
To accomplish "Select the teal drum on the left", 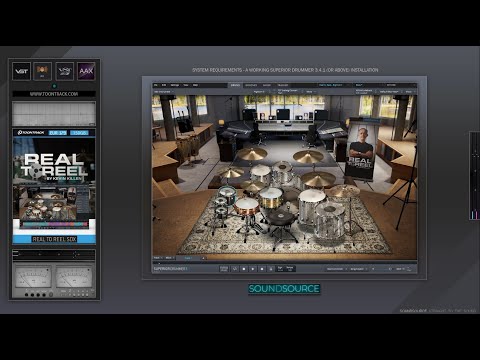I will click(227, 194).
